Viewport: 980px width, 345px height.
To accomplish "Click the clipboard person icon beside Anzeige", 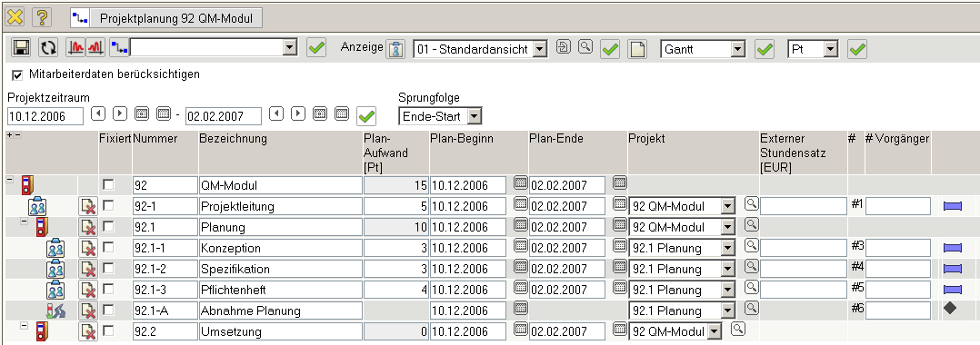I will pyautogui.click(x=395, y=49).
